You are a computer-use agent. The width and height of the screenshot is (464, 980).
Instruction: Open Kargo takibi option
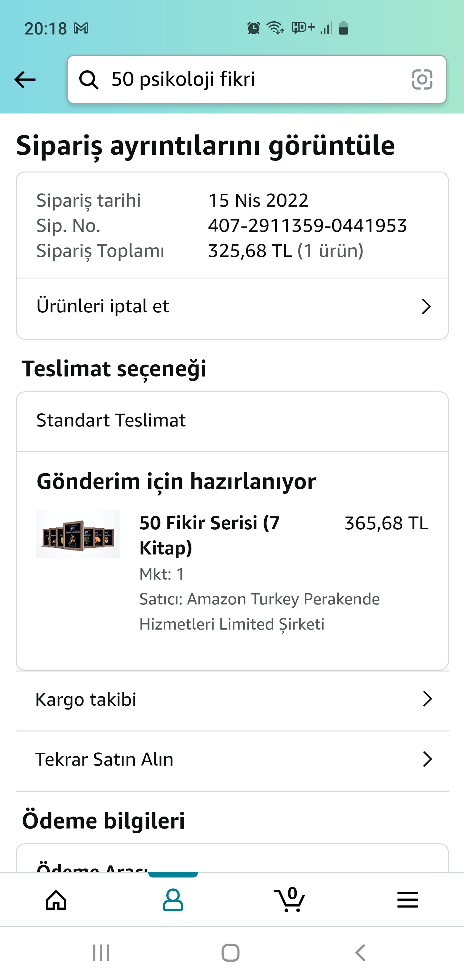[x=86, y=699]
